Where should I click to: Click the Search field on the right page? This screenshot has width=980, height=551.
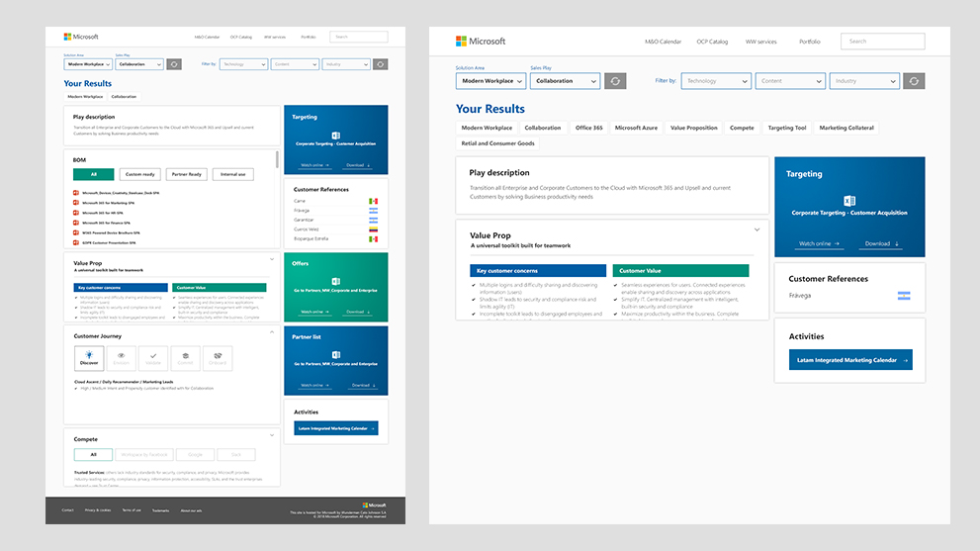click(882, 42)
